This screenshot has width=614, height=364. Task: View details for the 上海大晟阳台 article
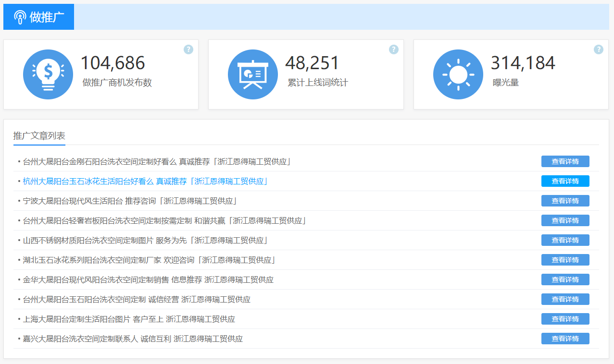[565, 319]
